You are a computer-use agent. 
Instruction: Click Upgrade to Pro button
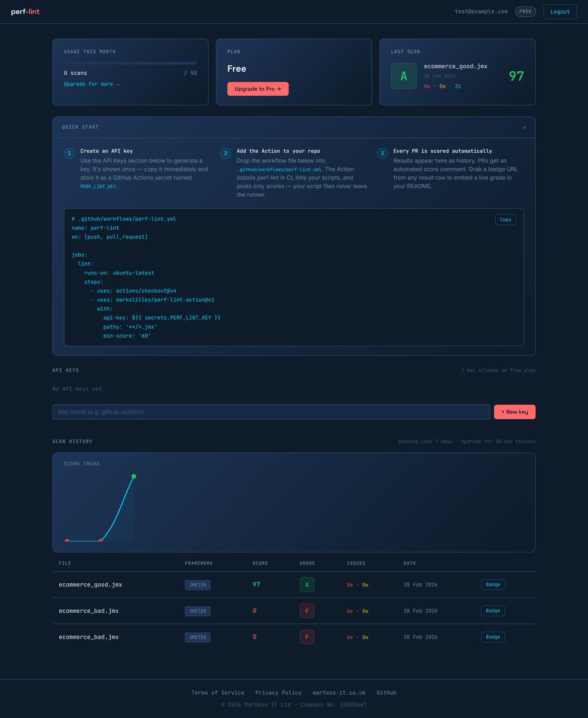[x=258, y=89]
